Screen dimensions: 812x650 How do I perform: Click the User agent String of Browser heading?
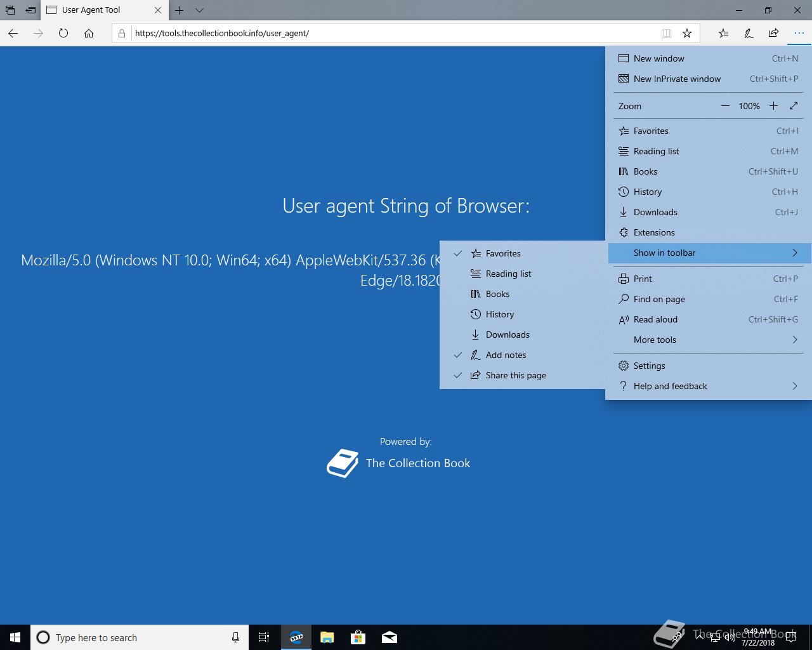(406, 206)
